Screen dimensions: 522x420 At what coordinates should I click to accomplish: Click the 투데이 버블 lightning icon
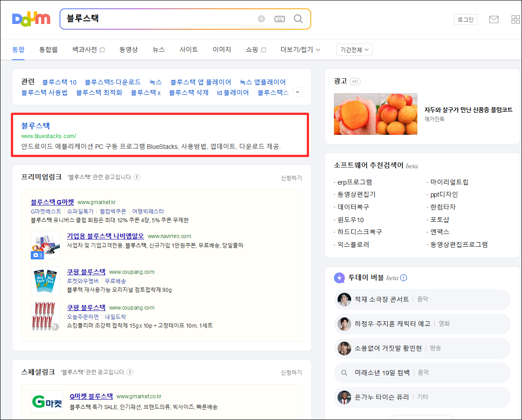339,278
